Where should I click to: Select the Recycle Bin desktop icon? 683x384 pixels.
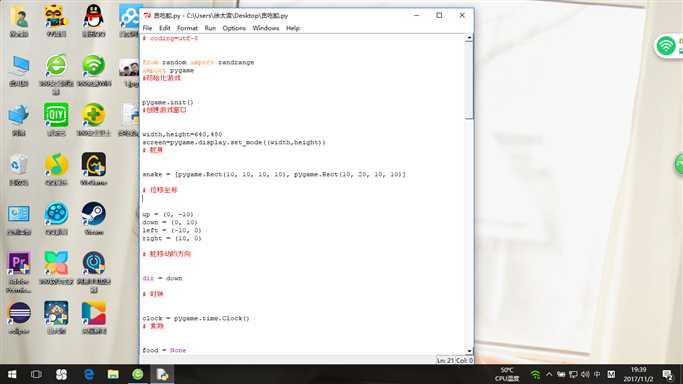(19, 170)
